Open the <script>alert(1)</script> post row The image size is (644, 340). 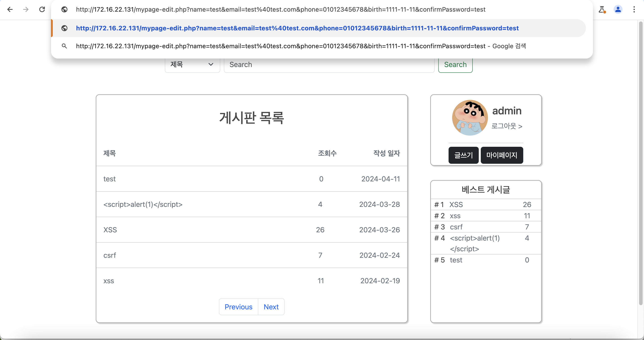coord(143,204)
